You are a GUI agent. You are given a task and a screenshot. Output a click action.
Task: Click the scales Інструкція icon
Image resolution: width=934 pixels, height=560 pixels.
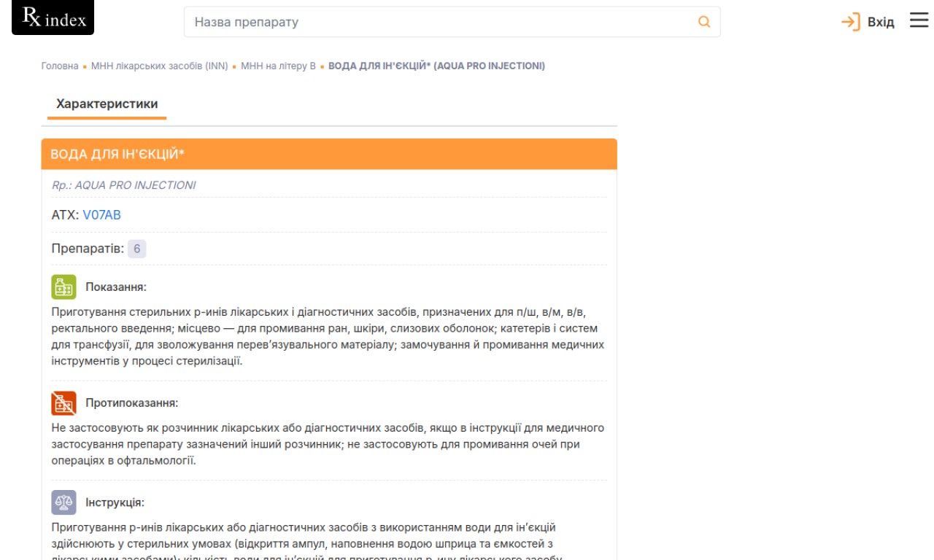[x=63, y=502]
